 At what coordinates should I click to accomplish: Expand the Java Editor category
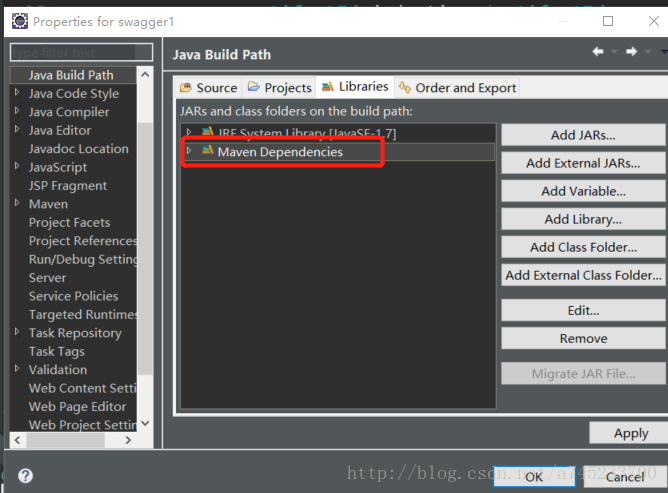point(17,129)
